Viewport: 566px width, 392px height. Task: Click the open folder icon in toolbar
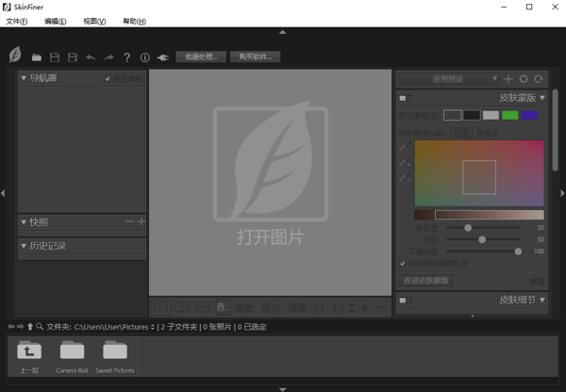pyautogui.click(x=37, y=57)
